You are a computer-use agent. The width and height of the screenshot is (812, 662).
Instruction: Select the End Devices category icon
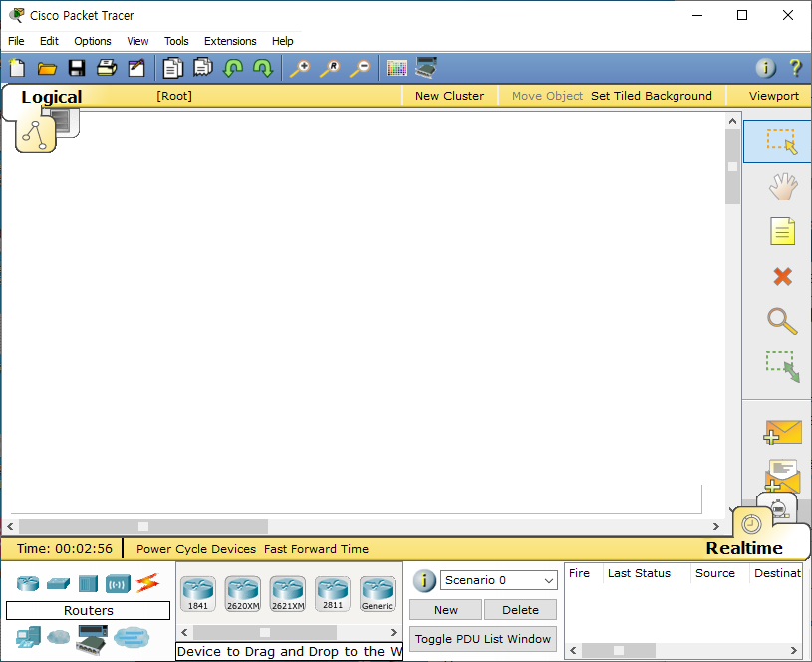click(x=28, y=638)
